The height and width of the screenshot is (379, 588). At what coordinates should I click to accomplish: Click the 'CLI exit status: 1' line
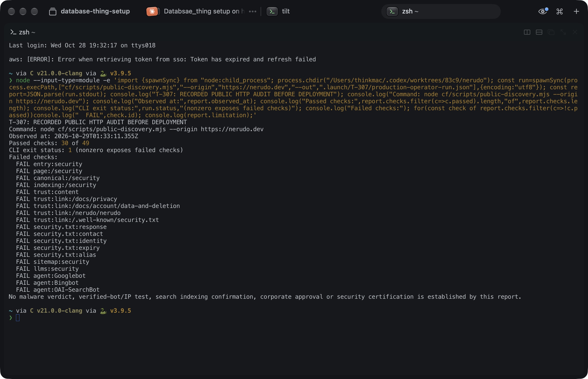(x=96, y=150)
